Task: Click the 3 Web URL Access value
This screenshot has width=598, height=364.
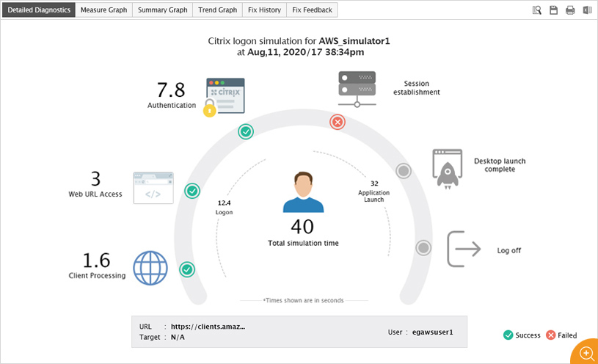Action: [x=95, y=178]
